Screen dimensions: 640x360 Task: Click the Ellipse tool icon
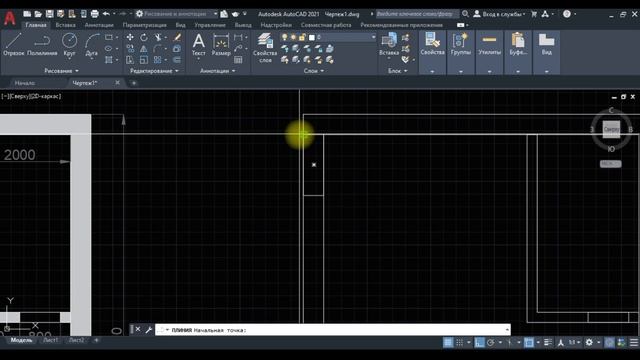[109, 49]
